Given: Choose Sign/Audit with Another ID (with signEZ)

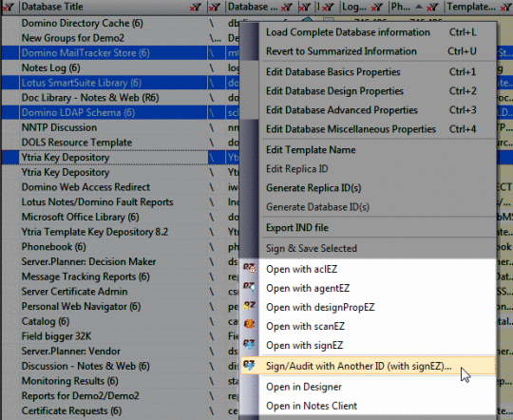Looking at the screenshot, I should coord(369,366).
